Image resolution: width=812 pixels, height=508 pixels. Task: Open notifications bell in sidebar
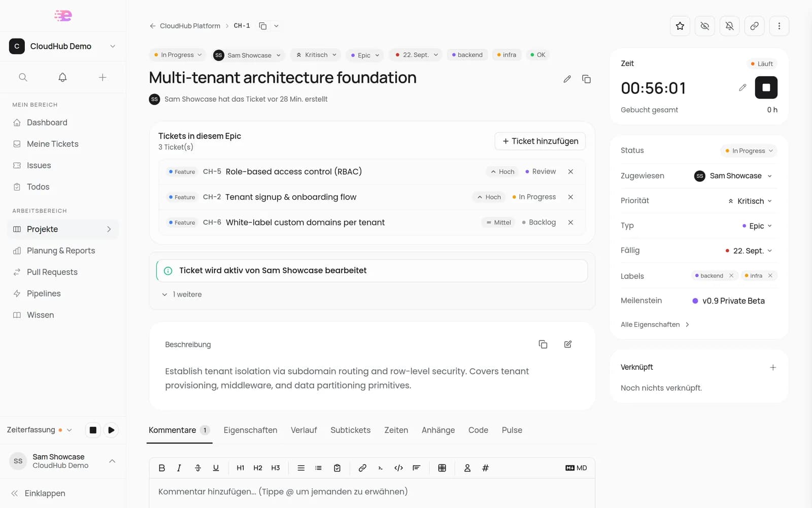point(62,77)
